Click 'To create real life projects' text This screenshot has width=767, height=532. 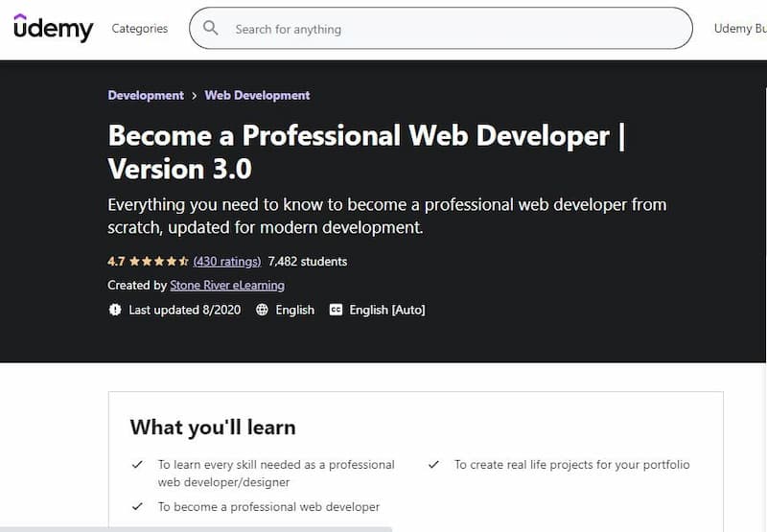point(572,465)
